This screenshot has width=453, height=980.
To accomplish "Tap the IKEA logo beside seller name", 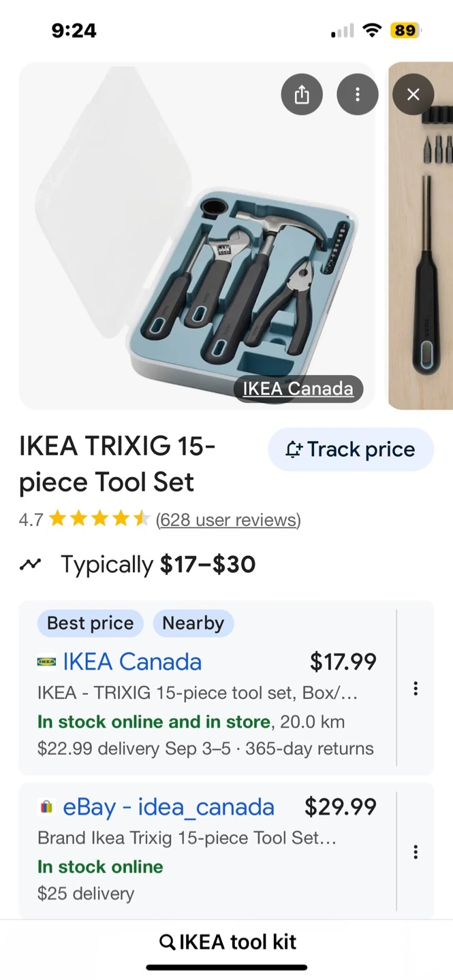I will click(46, 661).
